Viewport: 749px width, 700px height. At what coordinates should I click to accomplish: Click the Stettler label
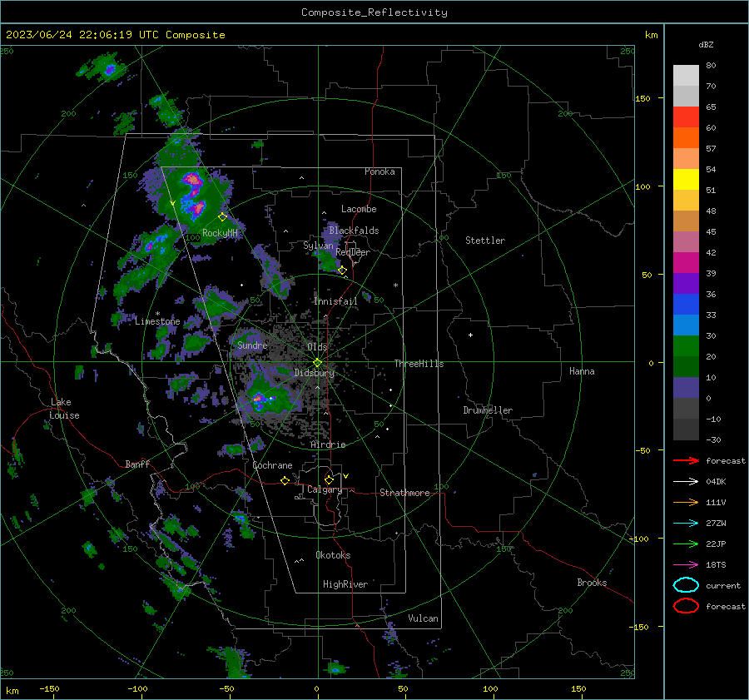(485, 241)
